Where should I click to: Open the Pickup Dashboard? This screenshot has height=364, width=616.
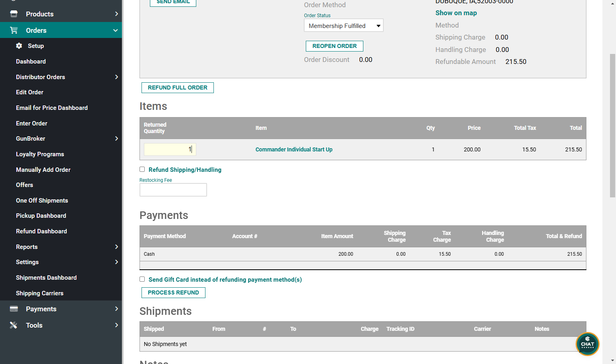click(x=41, y=216)
